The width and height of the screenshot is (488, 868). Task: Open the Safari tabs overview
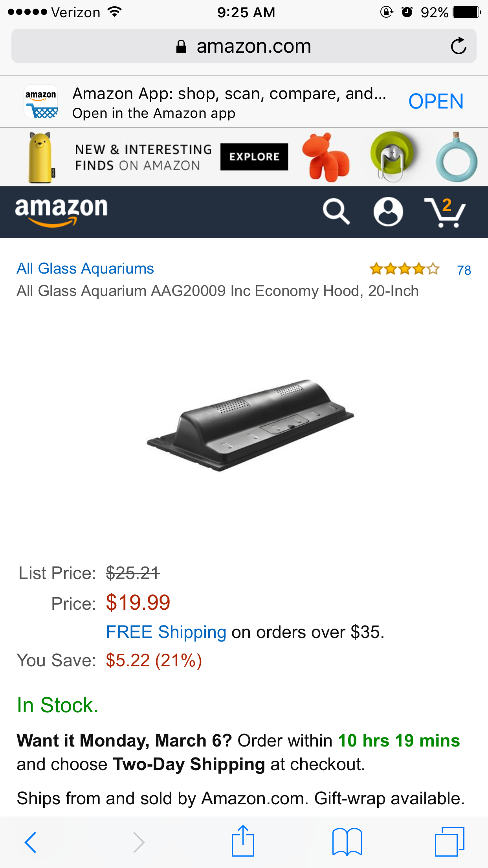[449, 842]
